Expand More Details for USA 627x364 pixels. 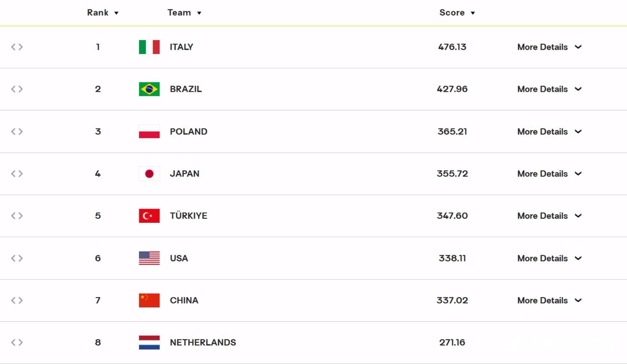coord(549,258)
